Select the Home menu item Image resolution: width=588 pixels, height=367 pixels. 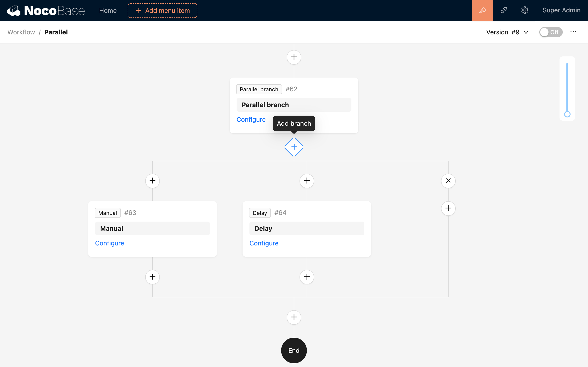coord(108,11)
